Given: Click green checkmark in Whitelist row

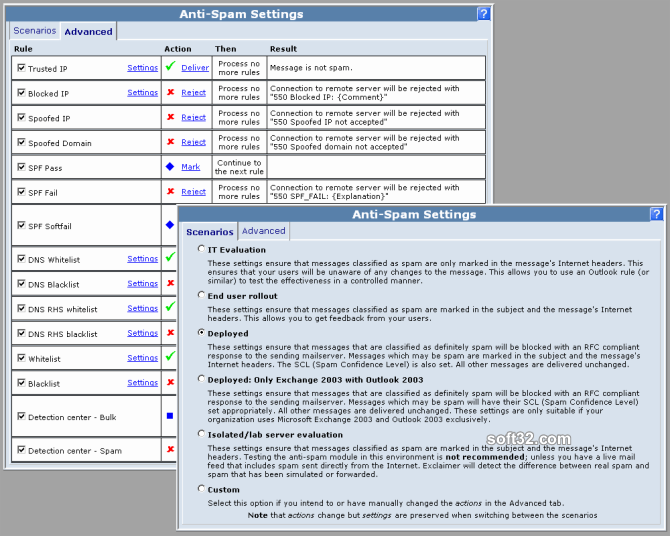Looking at the screenshot, I should [x=170, y=356].
